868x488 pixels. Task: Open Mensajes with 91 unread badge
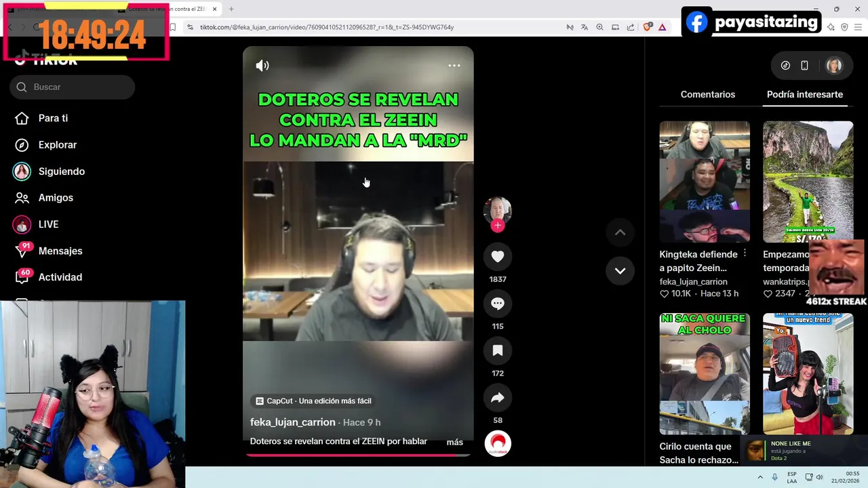(x=60, y=251)
